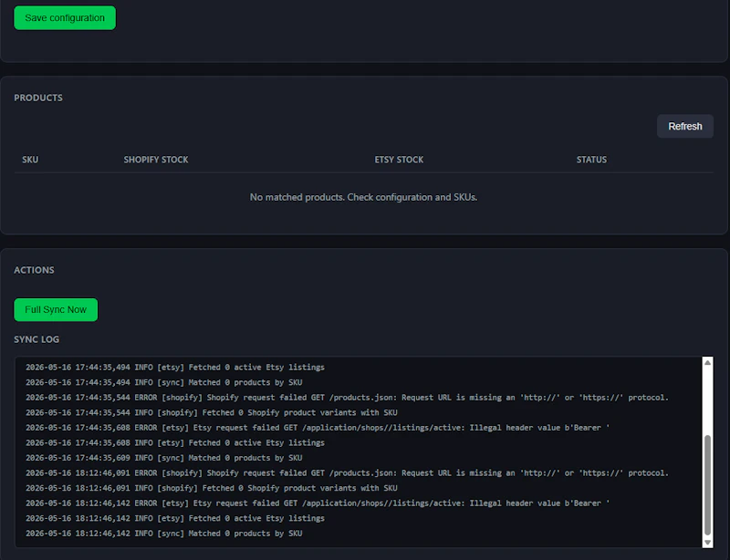
Task: Select the 17:44:35,609 sync Matched log line
Action: coord(164,458)
